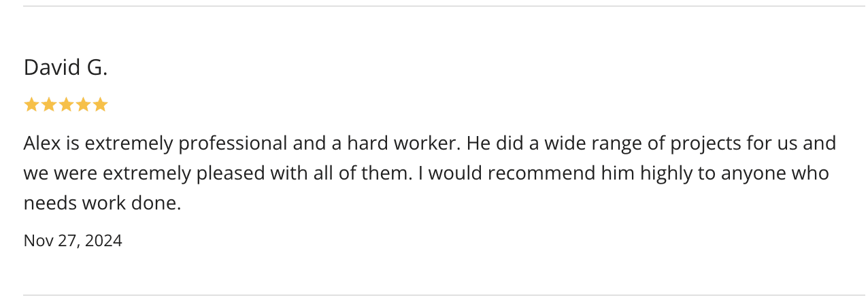This screenshot has width=868, height=302.
Task: Click the word "professional" in the review
Action: pyautogui.click(x=233, y=144)
